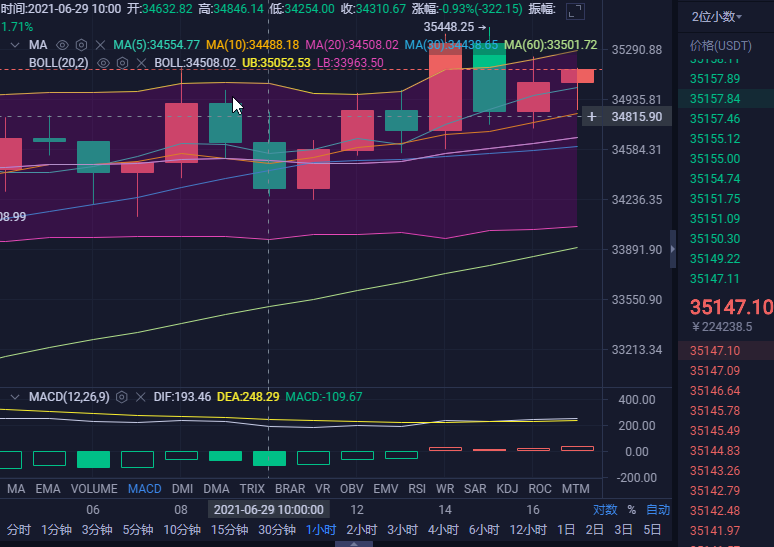The width and height of the screenshot is (774, 547).
Task: Select the MTM indicator tab
Action: (x=576, y=489)
